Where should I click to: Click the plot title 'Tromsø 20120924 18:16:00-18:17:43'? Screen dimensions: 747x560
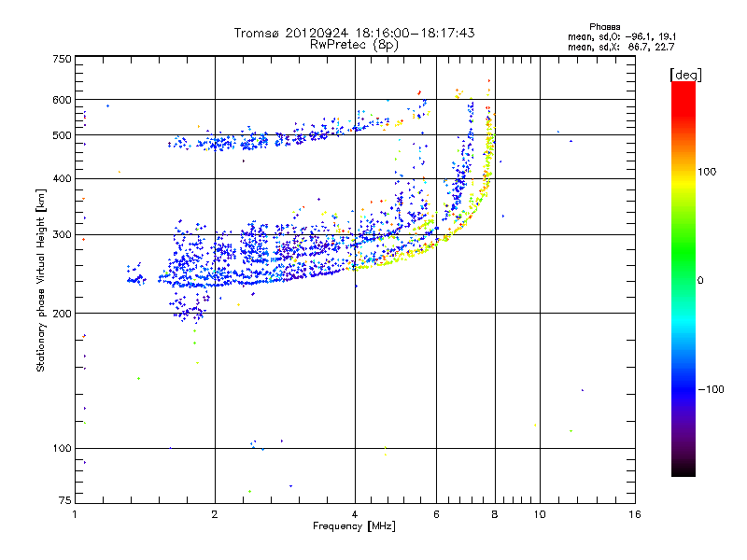click(x=354, y=33)
